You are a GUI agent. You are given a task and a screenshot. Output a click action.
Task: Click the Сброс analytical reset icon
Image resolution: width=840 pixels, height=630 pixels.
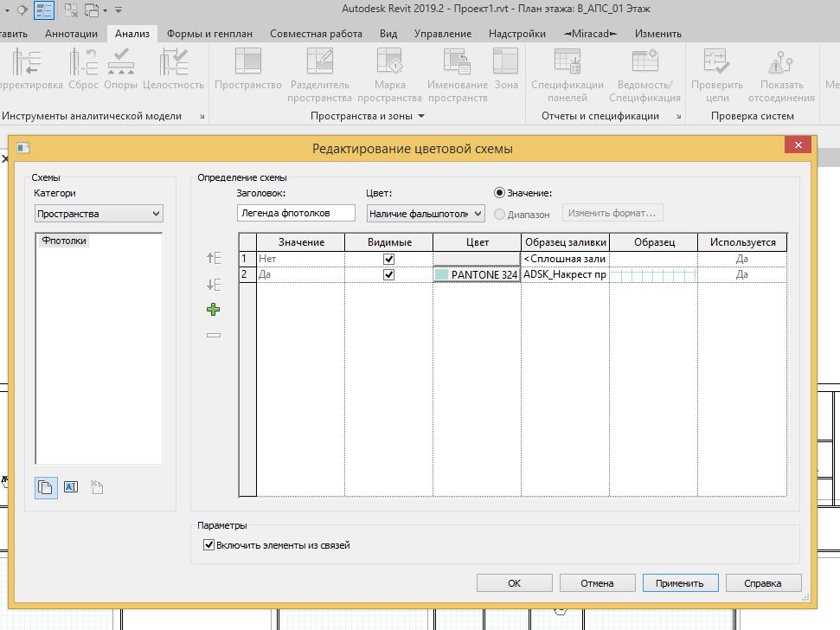point(83,61)
